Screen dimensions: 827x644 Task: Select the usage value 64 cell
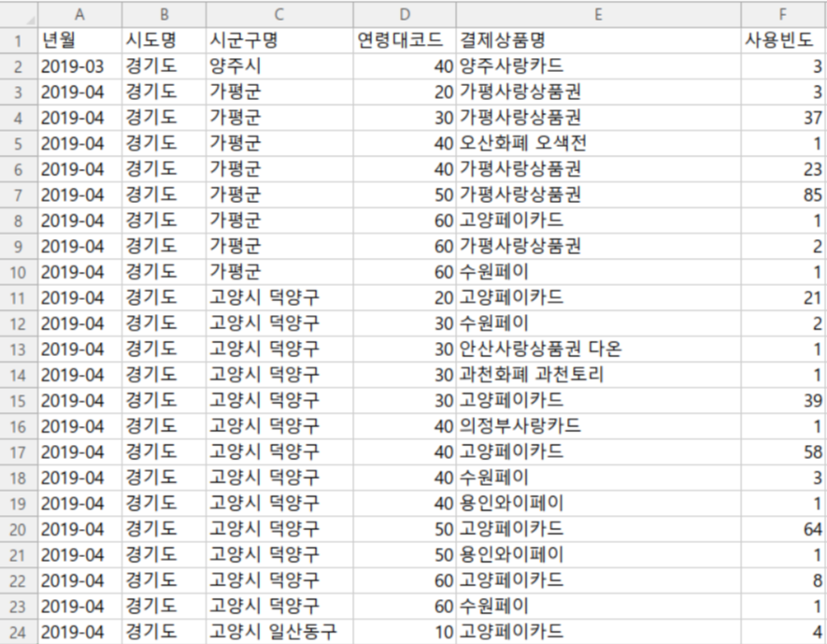pos(783,530)
